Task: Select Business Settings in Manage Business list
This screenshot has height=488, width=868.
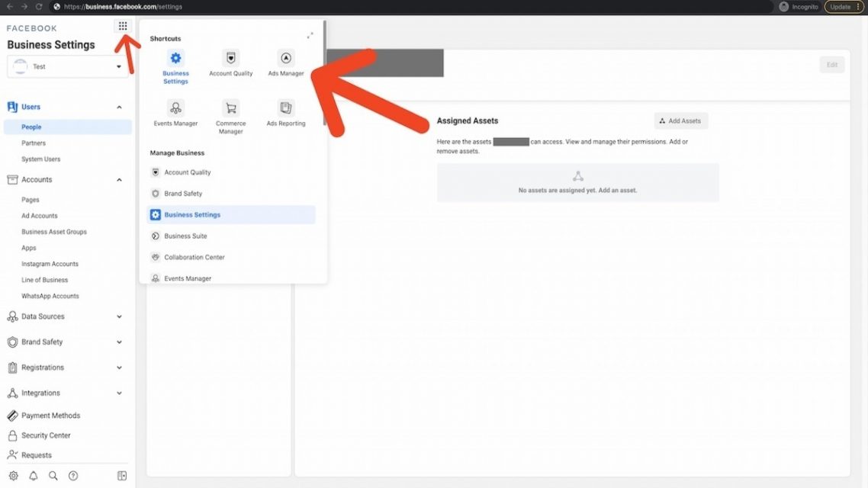Action: [231, 215]
